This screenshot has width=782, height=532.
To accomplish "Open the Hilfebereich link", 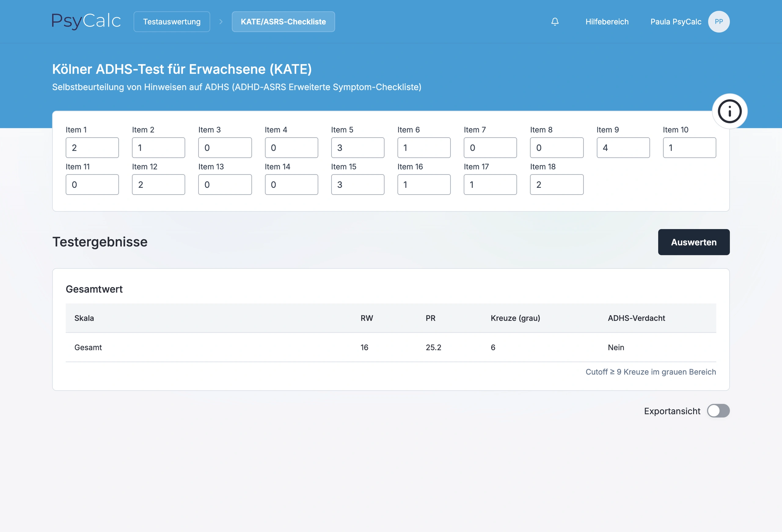I will point(607,22).
